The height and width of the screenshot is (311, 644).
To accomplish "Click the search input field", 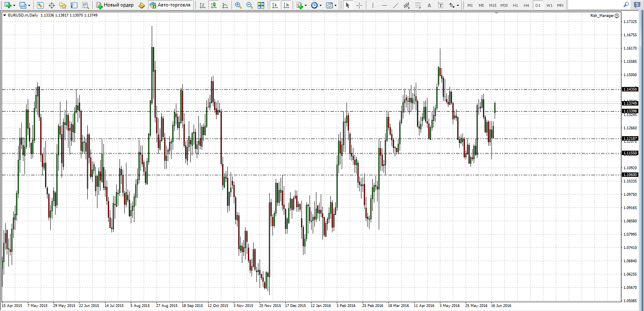I will tap(596, 5).
